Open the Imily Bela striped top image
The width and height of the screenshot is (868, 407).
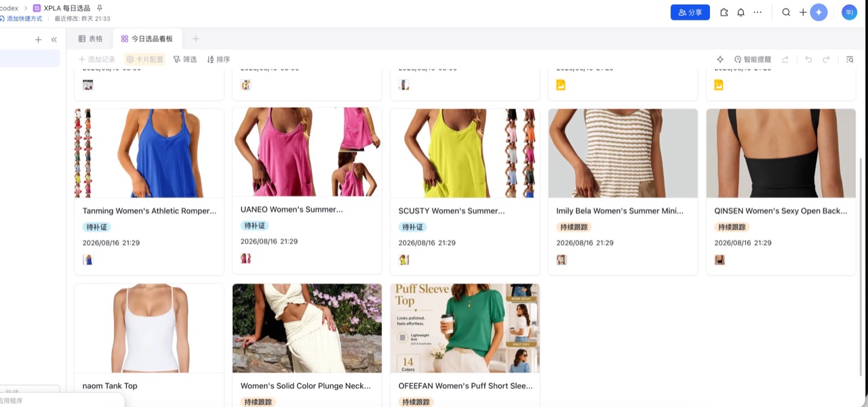point(623,153)
